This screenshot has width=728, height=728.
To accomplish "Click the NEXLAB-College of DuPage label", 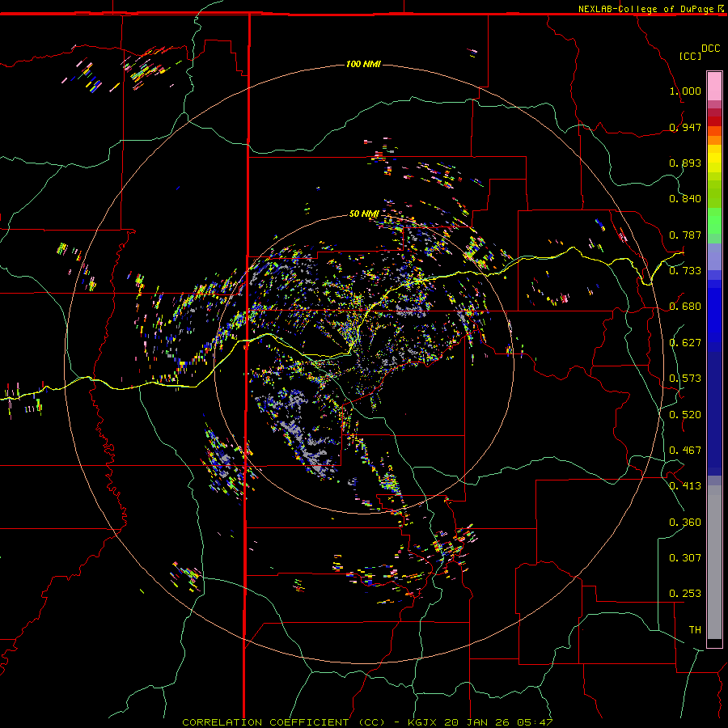I will pyautogui.click(x=646, y=9).
